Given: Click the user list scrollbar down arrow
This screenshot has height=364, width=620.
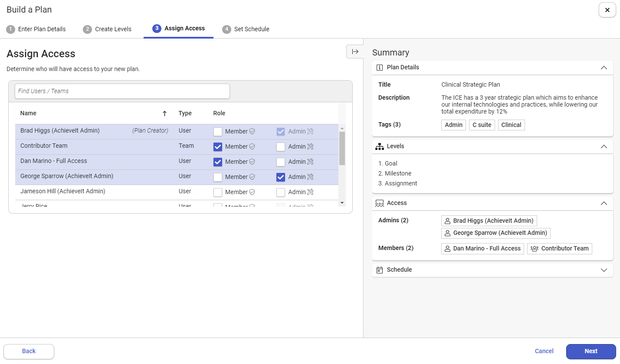Looking at the screenshot, I should (x=342, y=203).
